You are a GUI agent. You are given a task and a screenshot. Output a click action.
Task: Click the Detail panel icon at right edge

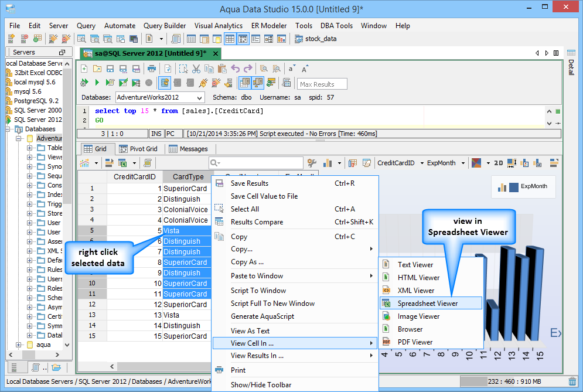pyautogui.click(x=571, y=53)
